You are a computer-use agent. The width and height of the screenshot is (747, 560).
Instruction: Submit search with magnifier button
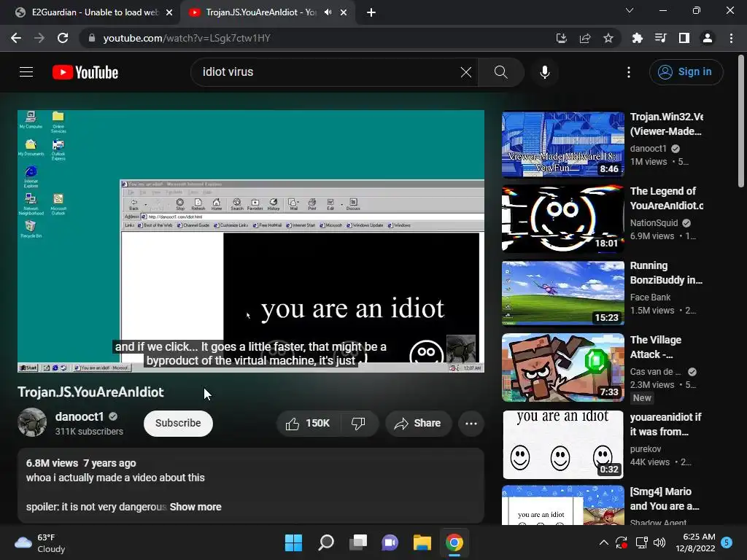click(500, 72)
